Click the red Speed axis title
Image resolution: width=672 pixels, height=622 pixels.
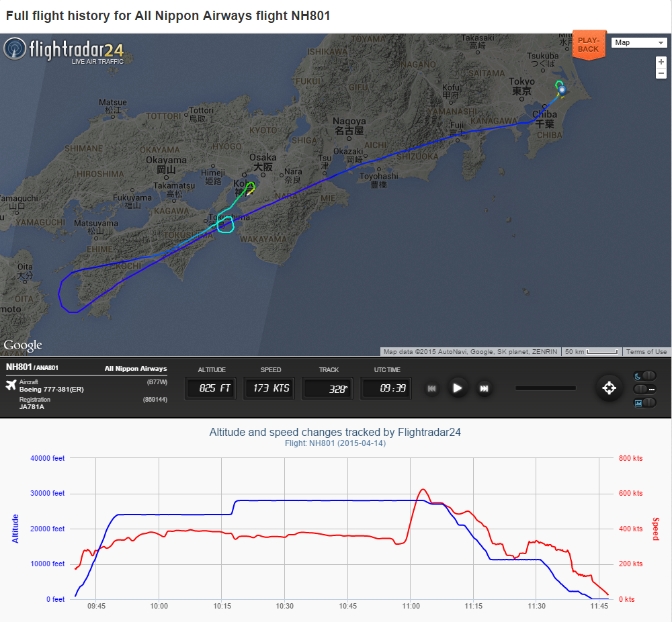click(x=655, y=529)
